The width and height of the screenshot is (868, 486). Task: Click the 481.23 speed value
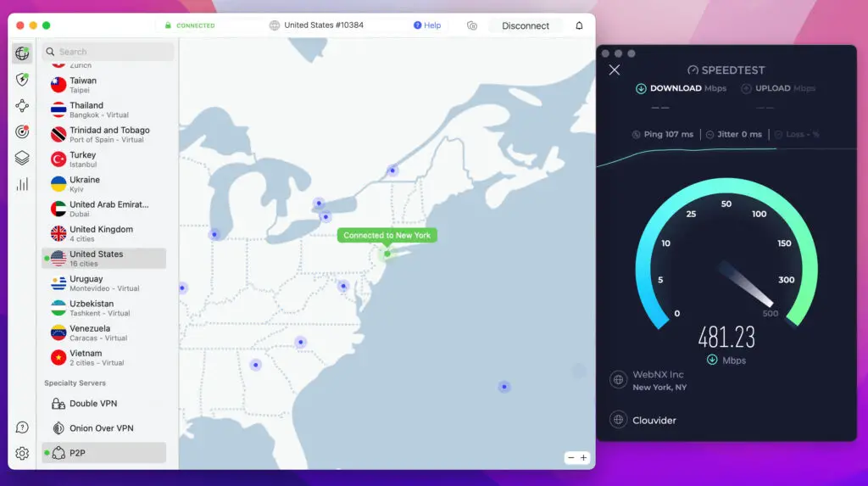726,337
